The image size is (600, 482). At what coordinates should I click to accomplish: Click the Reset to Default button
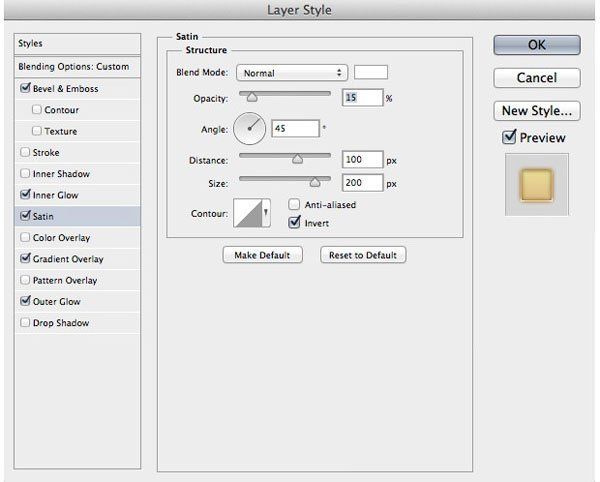363,255
